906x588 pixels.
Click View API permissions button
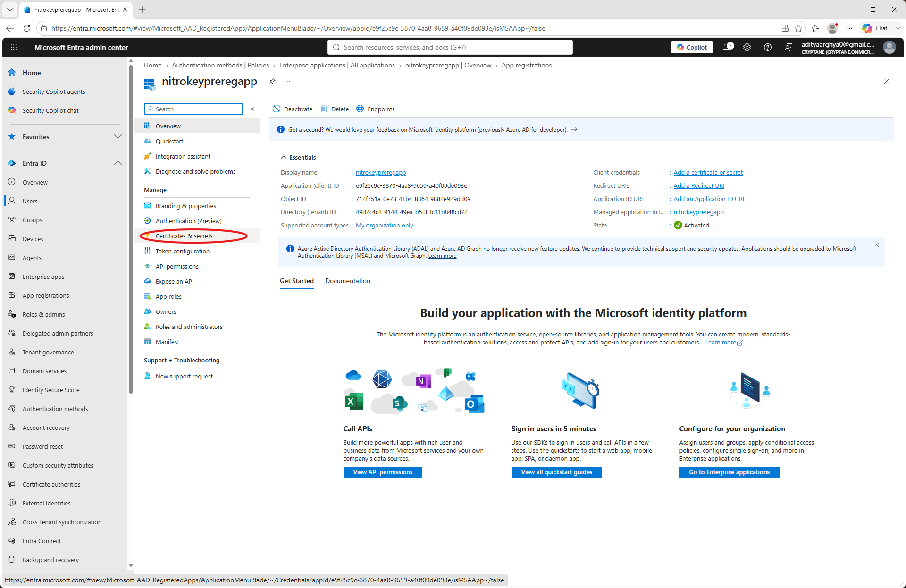[383, 472]
